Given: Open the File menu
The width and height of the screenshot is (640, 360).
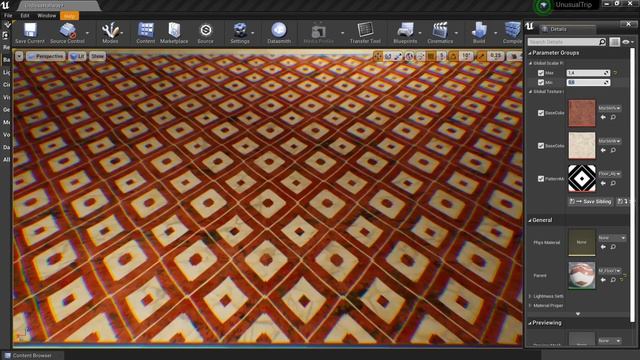Looking at the screenshot, I should point(8,16).
